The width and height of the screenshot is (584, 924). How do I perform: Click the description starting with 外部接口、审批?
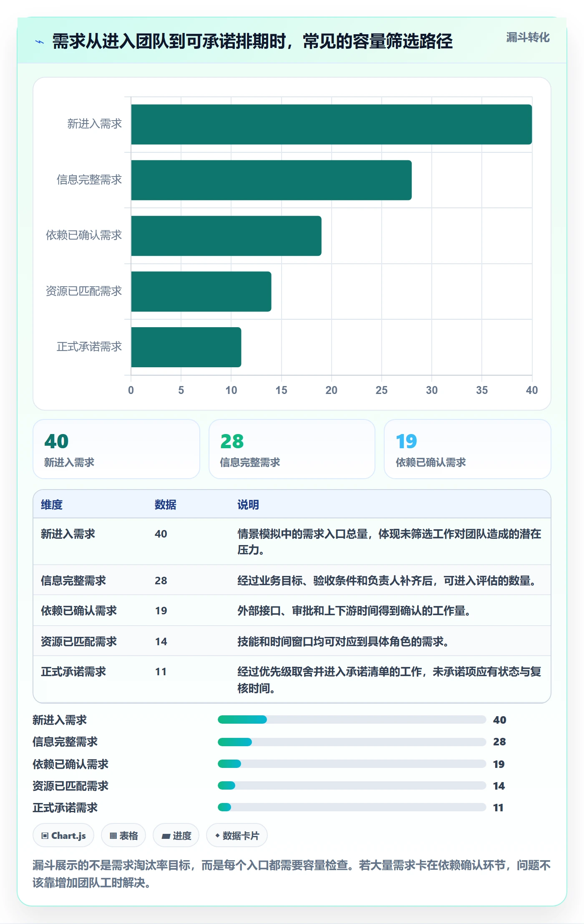coord(354,611)
